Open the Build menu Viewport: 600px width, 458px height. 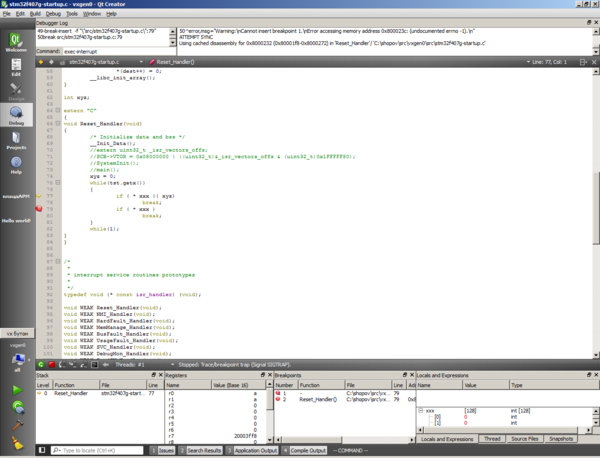(35, 14)
